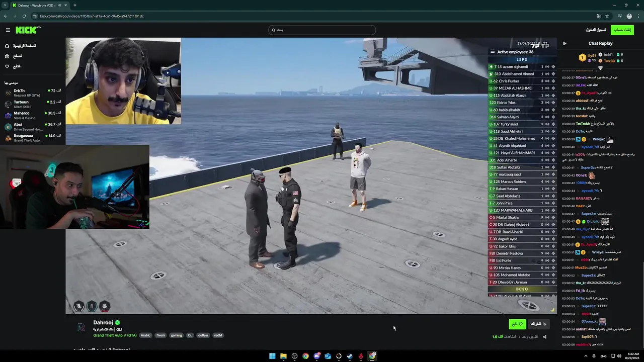Screen dimensions: 644x362
Task: Open the Windows Start menu
Action: pyautogui.click(x=272, y=356)
